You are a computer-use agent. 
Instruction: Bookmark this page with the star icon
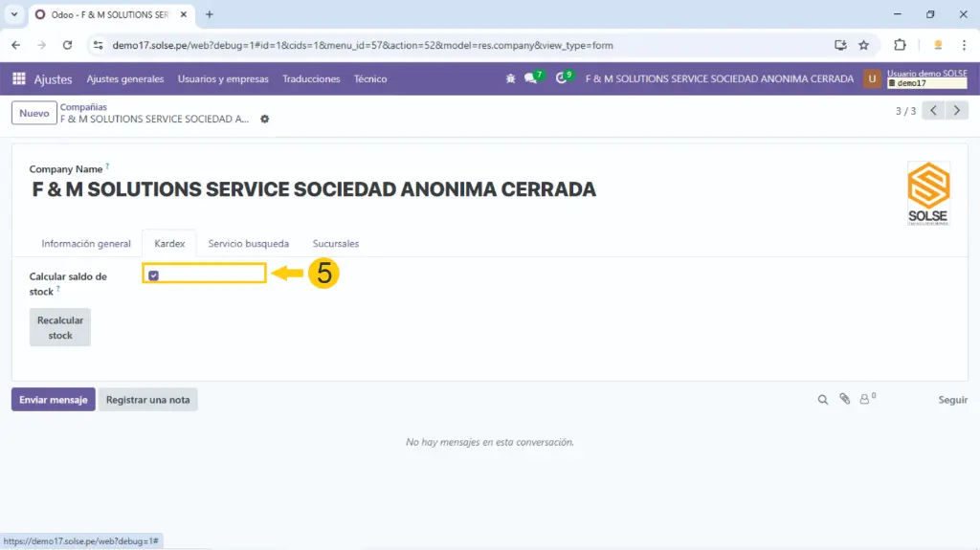tap(863, 45)
